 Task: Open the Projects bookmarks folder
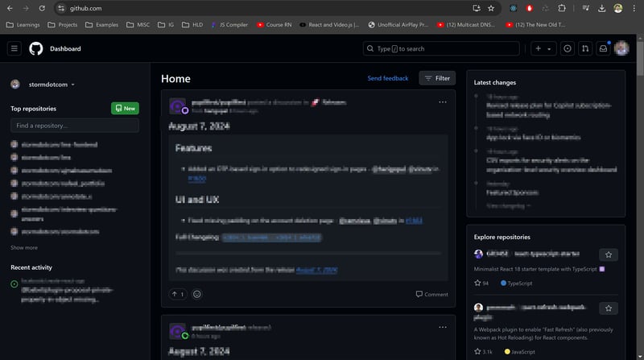click(x=61, y=25)
